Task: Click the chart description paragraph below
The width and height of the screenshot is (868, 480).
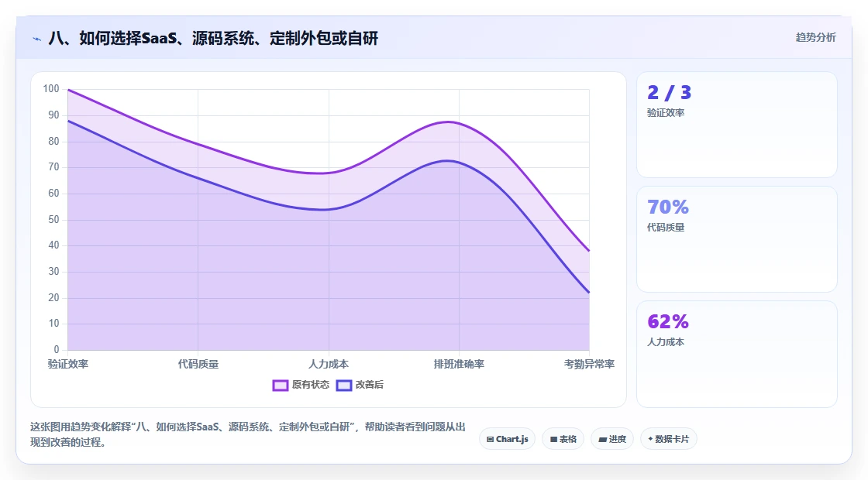Action: pyautogui.click(x=247, y=434)
